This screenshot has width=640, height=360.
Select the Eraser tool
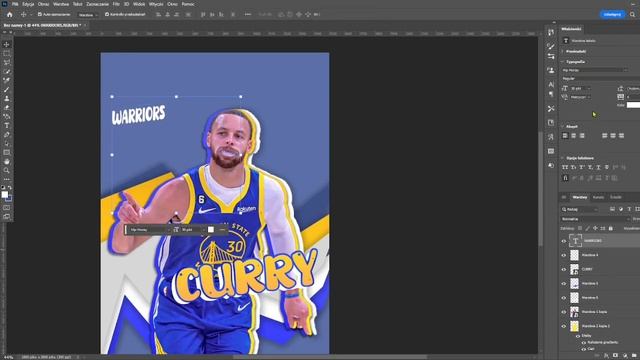coord(7,107)
